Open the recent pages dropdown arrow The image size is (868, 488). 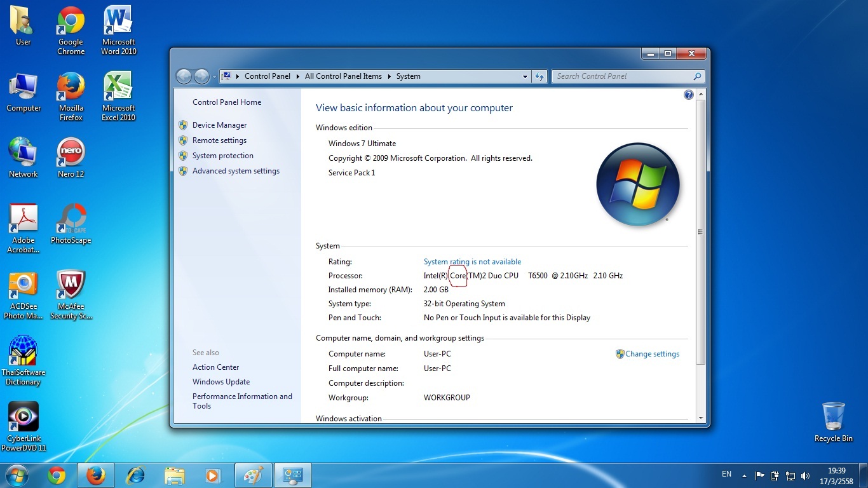click(214, 77)
